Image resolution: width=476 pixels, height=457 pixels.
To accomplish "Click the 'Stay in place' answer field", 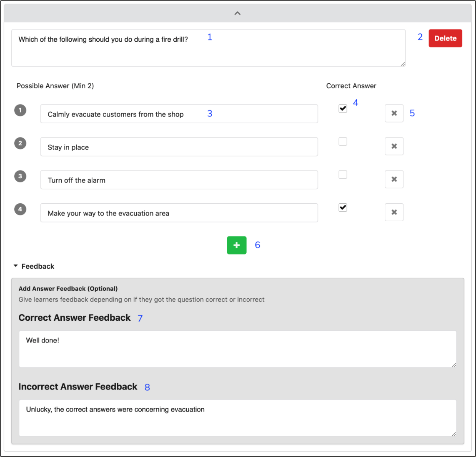I will [x=179, y=147].
